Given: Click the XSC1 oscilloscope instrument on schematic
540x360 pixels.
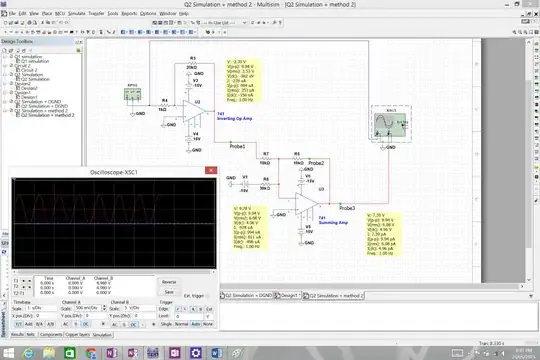Looking at the screenshot, I should click(391, 125).
